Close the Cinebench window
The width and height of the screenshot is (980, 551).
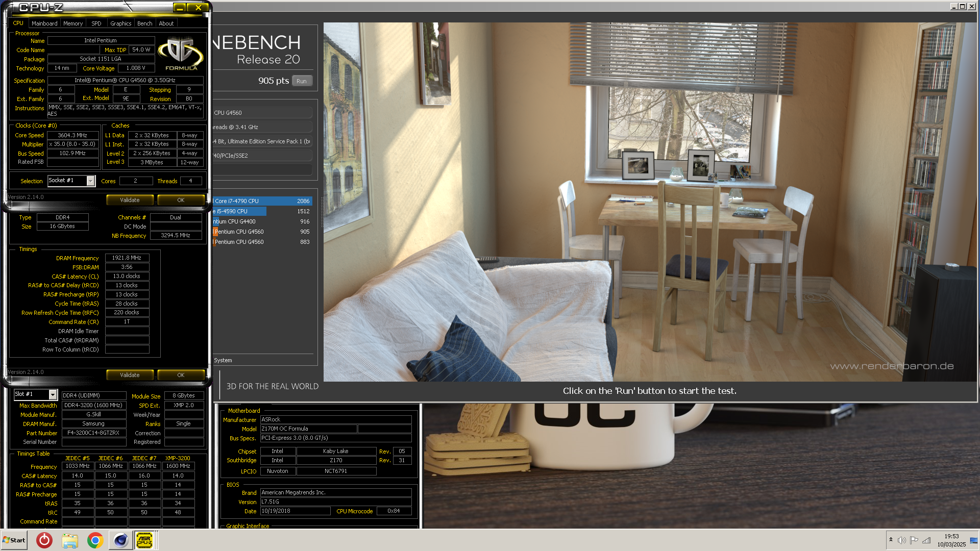coord(971,6)
